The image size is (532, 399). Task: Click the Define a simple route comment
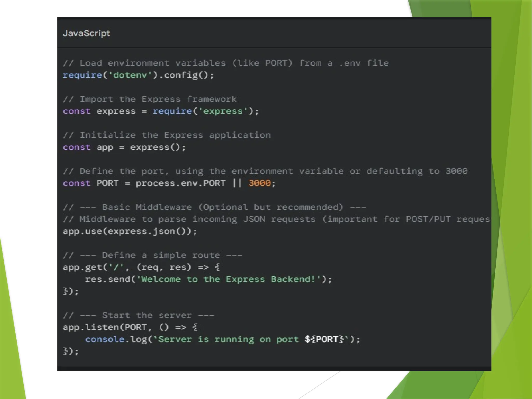click(153, 255)
